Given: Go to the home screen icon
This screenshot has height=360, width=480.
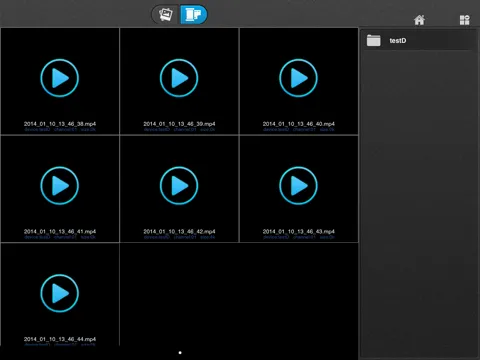Looking at the screenshot, I should [419, 20].
